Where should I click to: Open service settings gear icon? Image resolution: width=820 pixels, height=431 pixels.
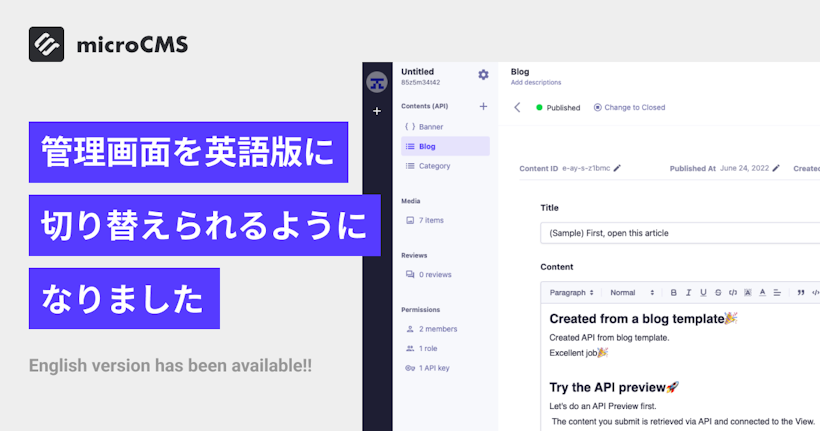(x=483, y=75)
